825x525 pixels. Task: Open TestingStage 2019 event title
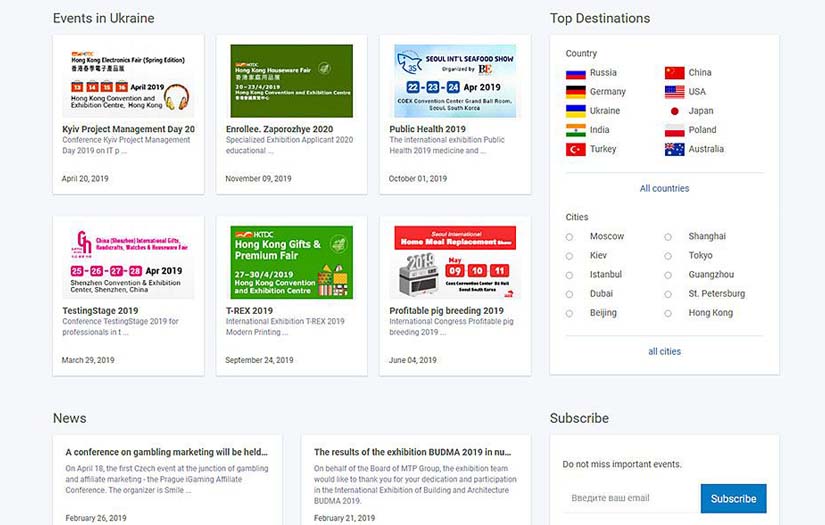click(x=100, y=310)
